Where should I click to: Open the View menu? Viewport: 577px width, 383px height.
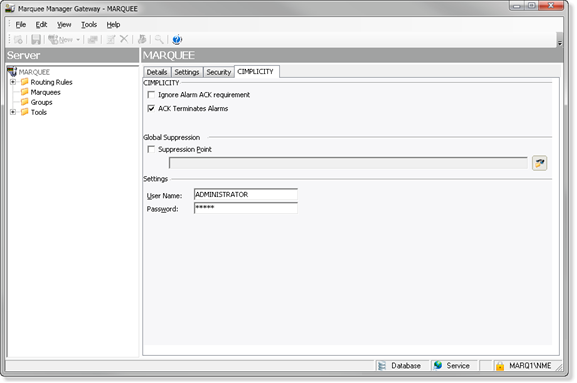(x=64, y=25)
